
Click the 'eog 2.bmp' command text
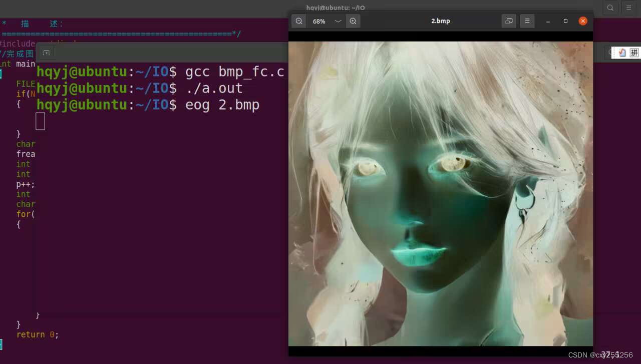click(x=222, y=105)
